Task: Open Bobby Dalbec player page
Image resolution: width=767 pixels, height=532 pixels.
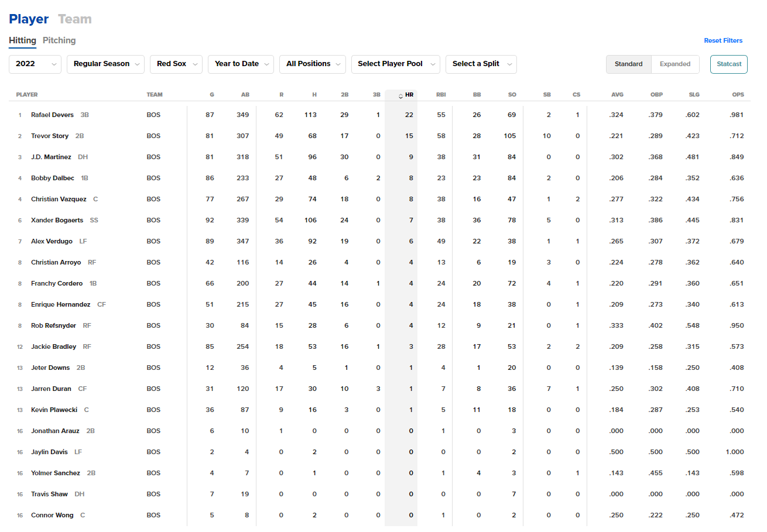Action: pyautogui.click(x=53, y=178)
